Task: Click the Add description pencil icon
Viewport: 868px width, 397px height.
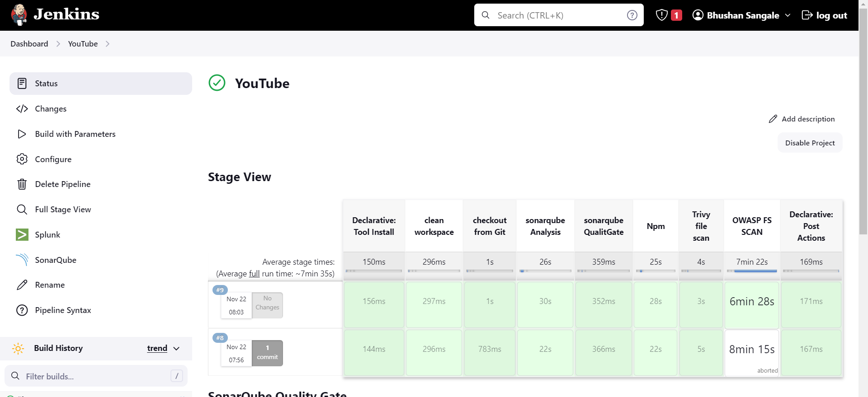Action: 773,119
